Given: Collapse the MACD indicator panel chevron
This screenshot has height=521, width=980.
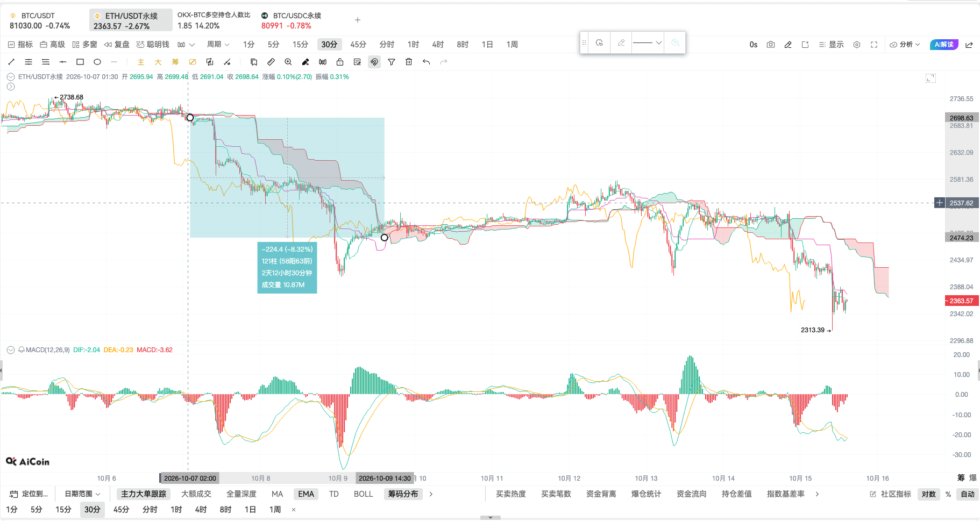Looking at the screenshot, I should pos(11,350).
